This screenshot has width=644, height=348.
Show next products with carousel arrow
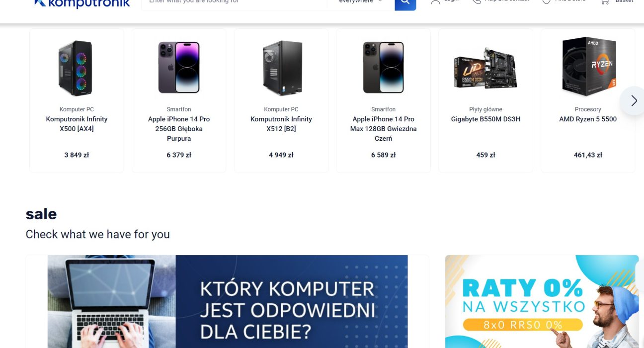coord(633,101)
